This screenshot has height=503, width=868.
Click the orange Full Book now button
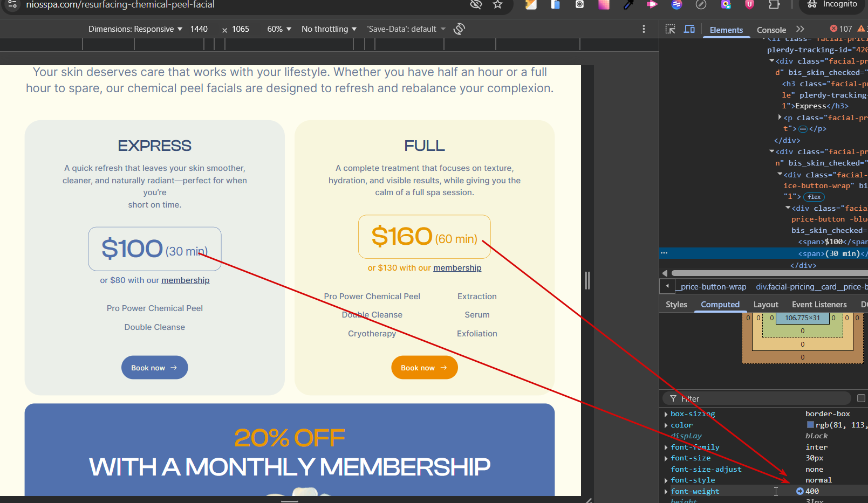(x=425, y=368)
